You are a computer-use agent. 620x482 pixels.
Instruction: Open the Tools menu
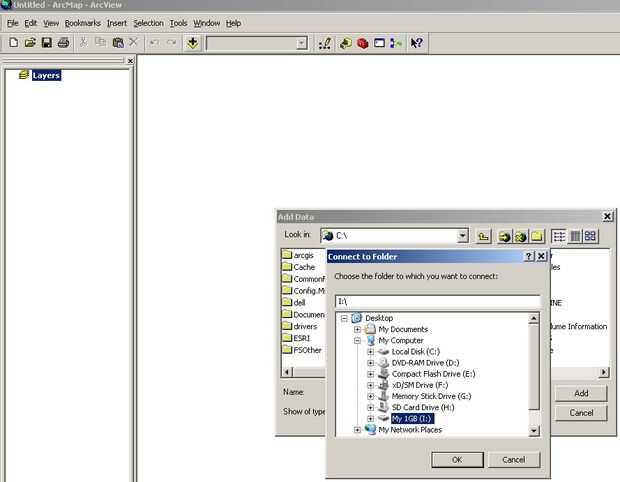coord(178,23)
